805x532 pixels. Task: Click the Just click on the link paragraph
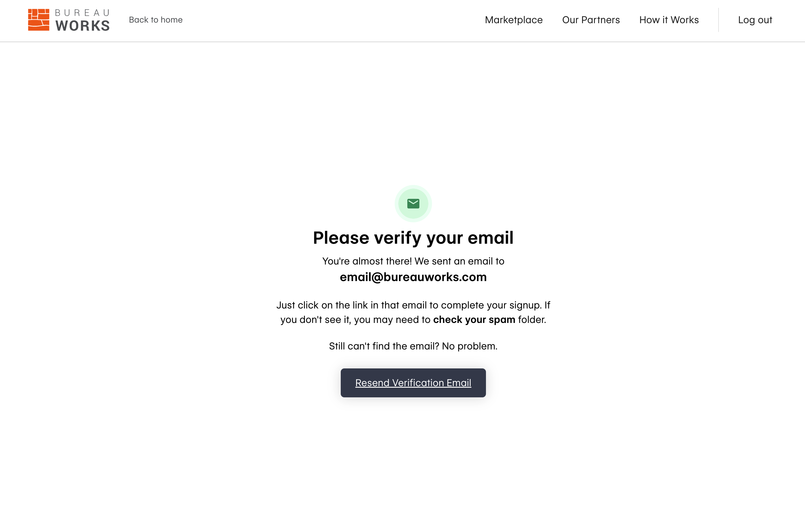point(413,312)
